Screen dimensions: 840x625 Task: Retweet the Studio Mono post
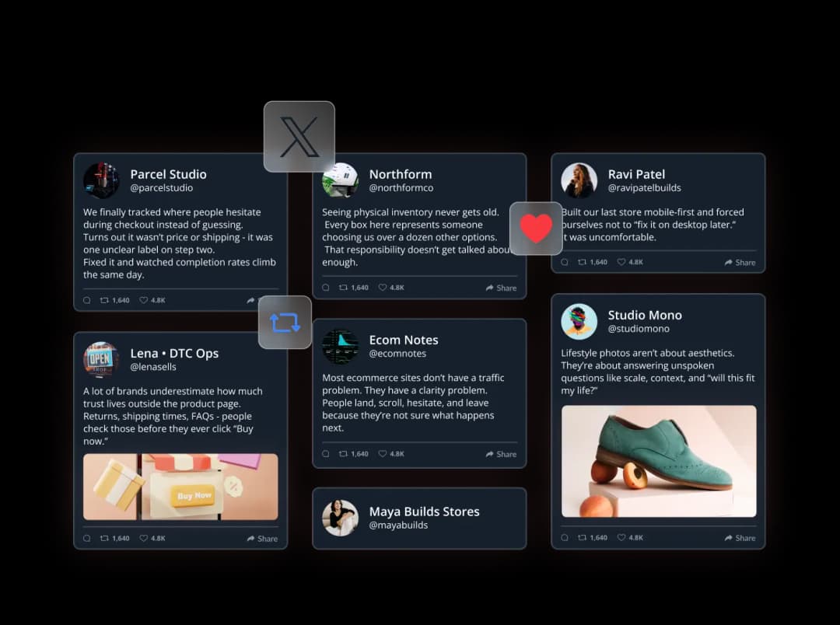(x=593, y=537)
